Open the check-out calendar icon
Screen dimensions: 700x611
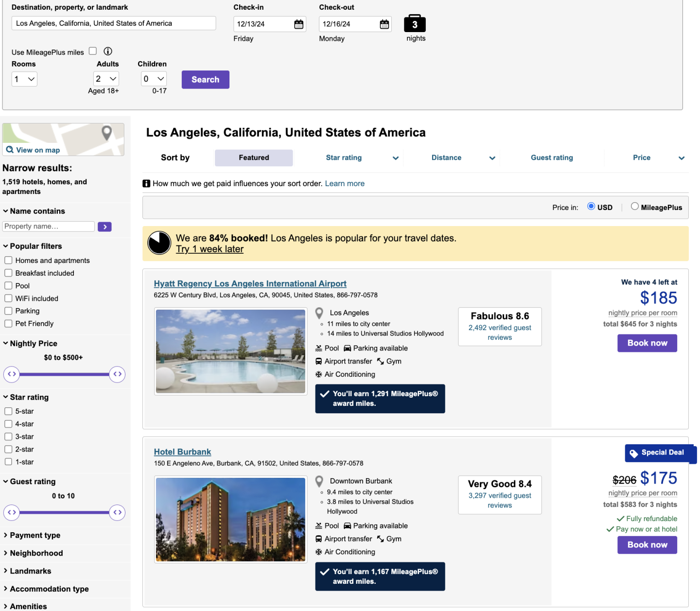(x=384, y=24)
